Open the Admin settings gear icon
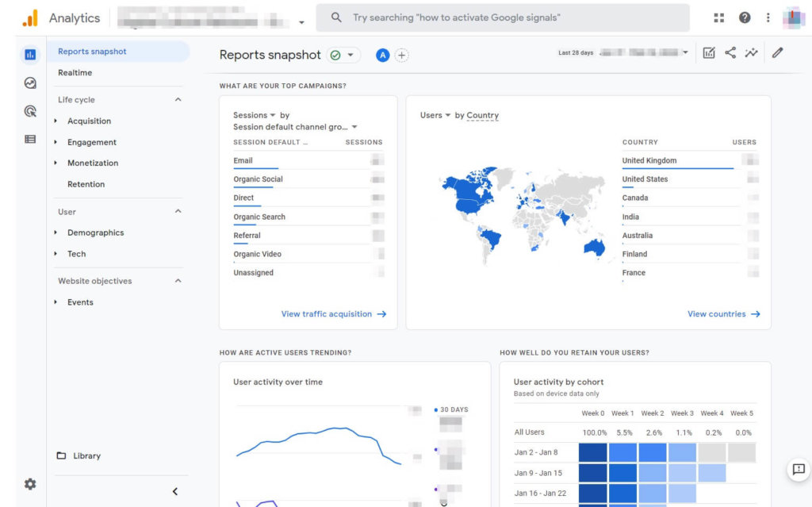Viewport: 812px width, 507px height. click(30, 483)
